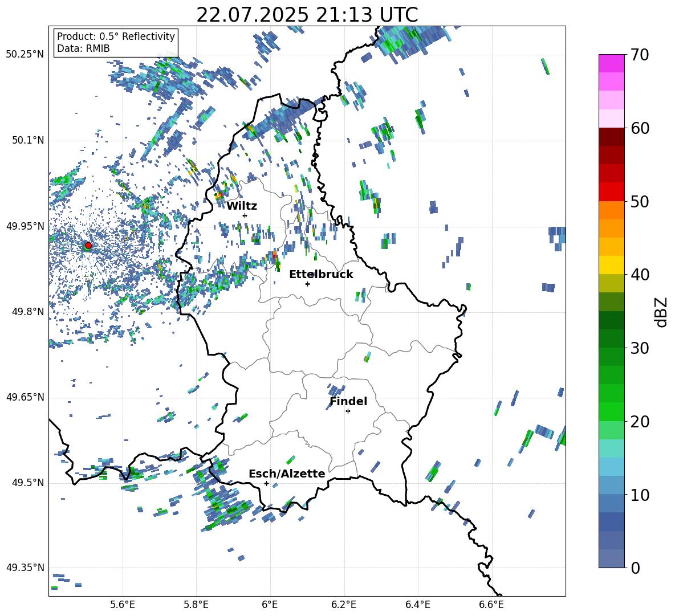The width and height of the screenshot is (675, 616).
Task: Click the title 22.07.2025 21:13 UTC
Action: pyautogui.click(x=307, y=15)
